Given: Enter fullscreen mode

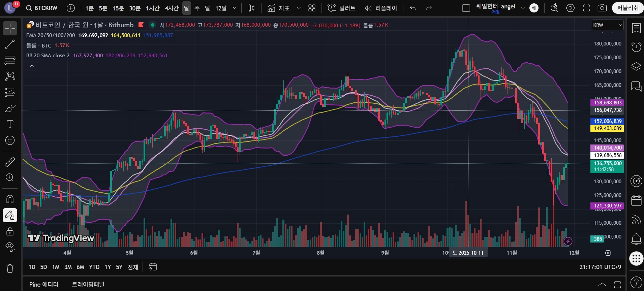Looking at the screenshot, I should (586, 8).
